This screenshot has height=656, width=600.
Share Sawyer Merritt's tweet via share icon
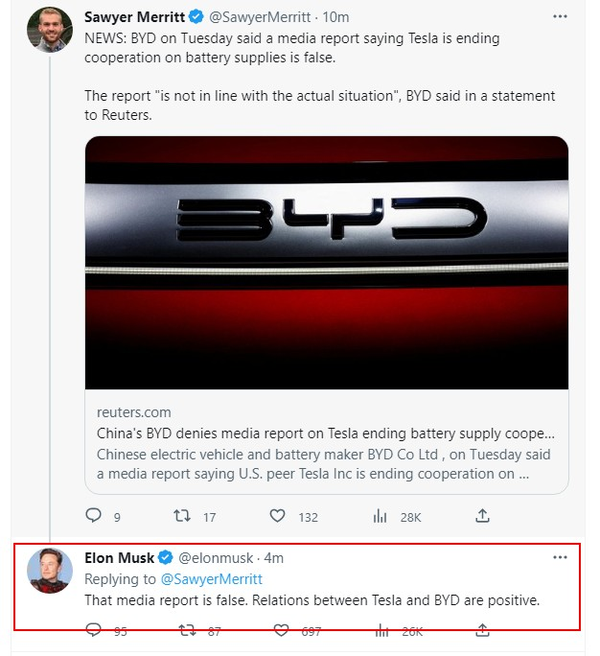[x=482, y=516]
